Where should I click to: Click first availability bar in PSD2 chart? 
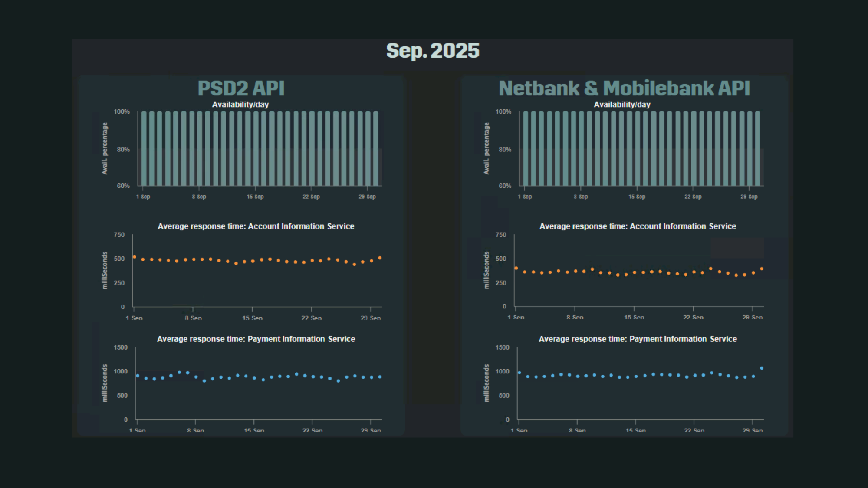coord(144,148)
